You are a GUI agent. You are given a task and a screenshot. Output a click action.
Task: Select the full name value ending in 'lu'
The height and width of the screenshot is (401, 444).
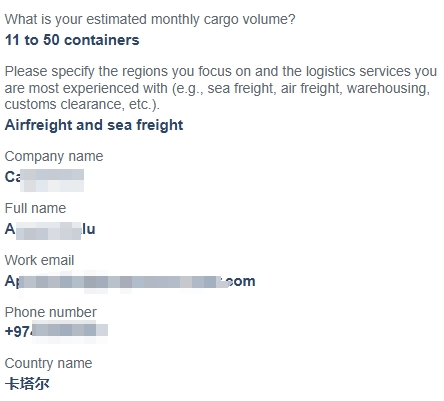pos(50,229)
